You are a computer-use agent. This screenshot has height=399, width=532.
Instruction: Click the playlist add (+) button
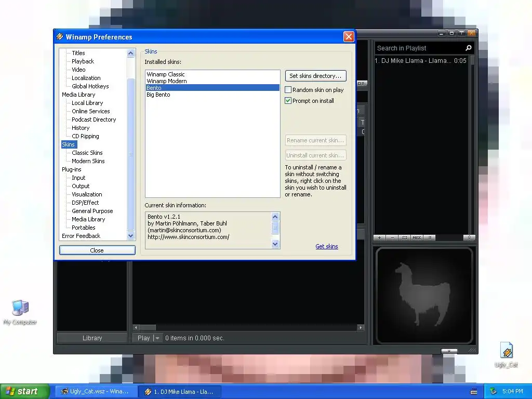[x=379, y=237]
